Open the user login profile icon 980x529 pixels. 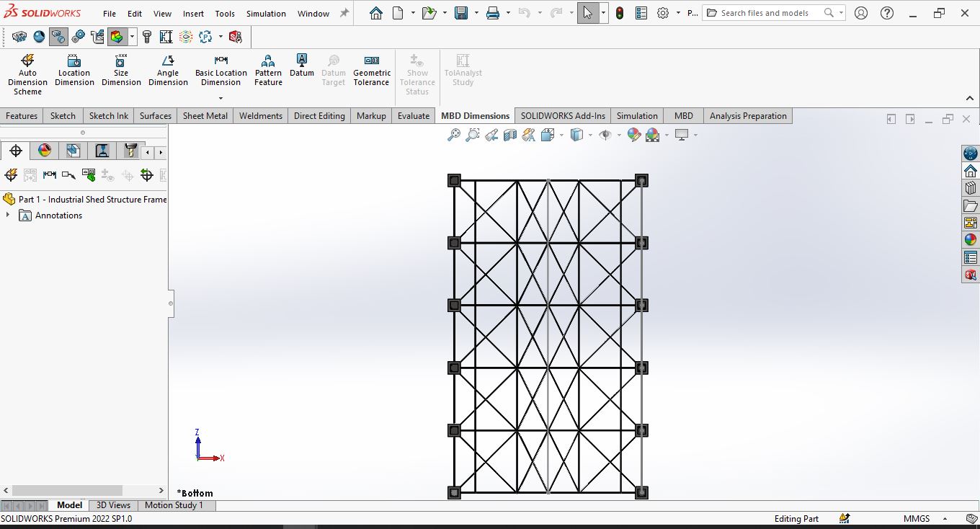[860, 13]
